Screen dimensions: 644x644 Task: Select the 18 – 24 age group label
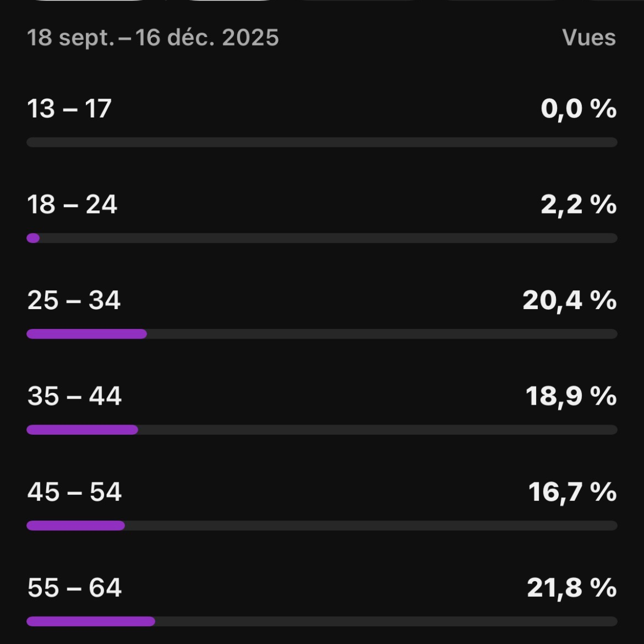pos(72,204)
